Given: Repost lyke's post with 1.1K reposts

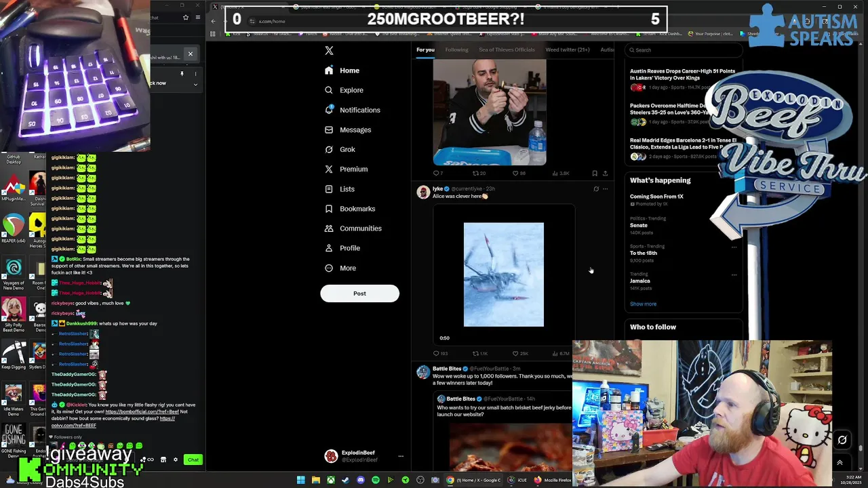Looking at the screenshot, I should [x=479, y=353].
